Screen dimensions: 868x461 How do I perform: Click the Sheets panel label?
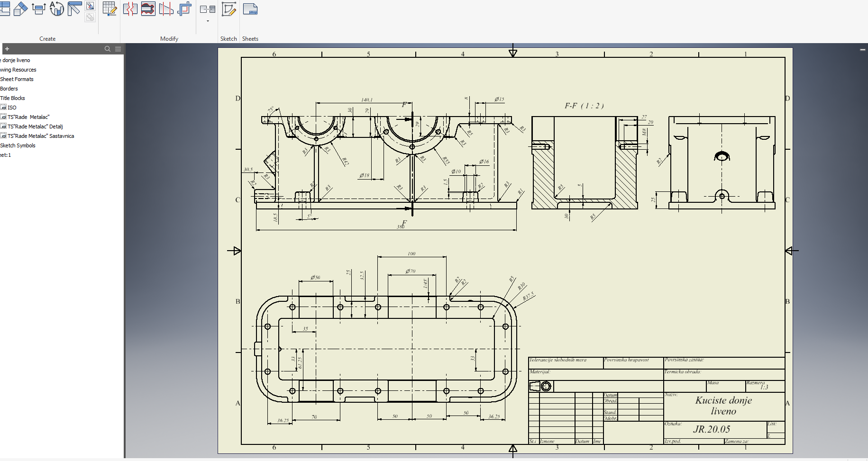(250, 39)
